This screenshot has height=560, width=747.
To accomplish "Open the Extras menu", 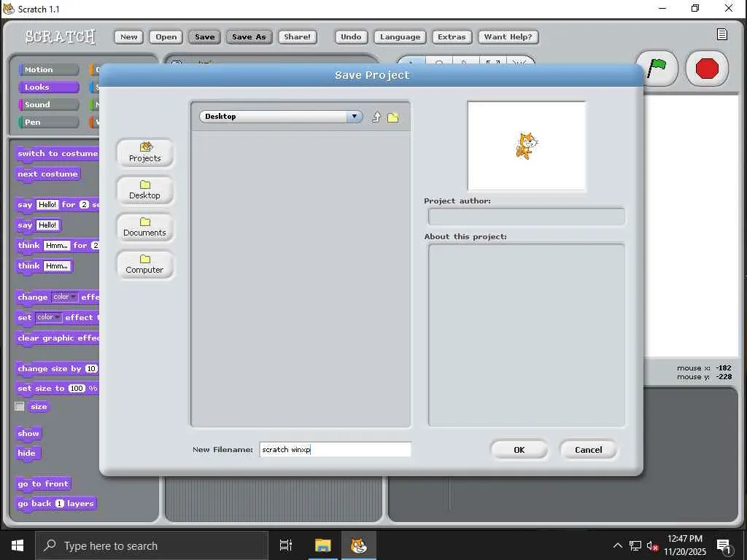I will [x=452, y=36].
